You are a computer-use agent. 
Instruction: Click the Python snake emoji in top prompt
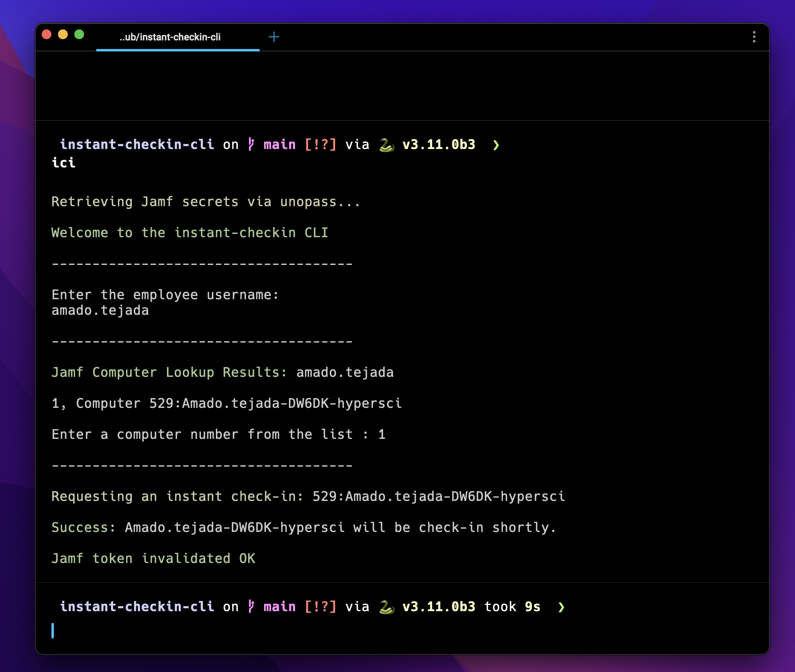386,145
